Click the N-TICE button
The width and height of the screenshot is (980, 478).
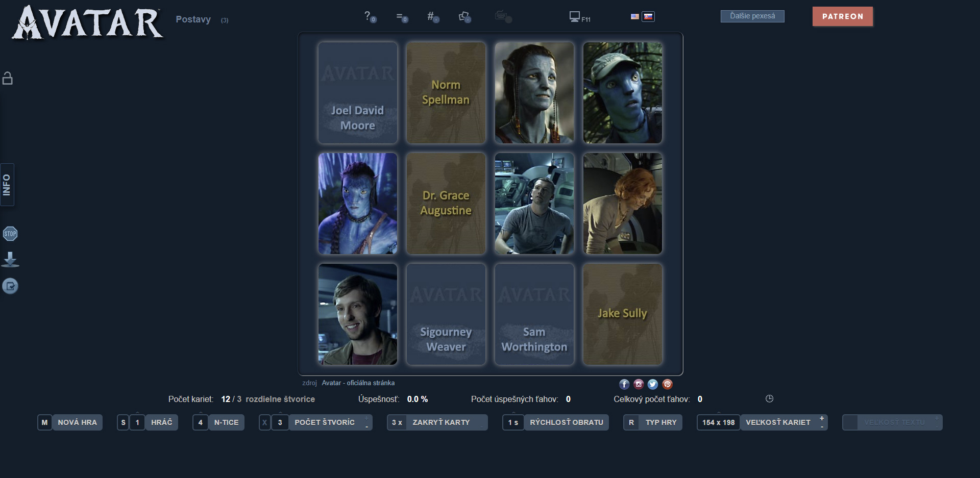point(226,422)
